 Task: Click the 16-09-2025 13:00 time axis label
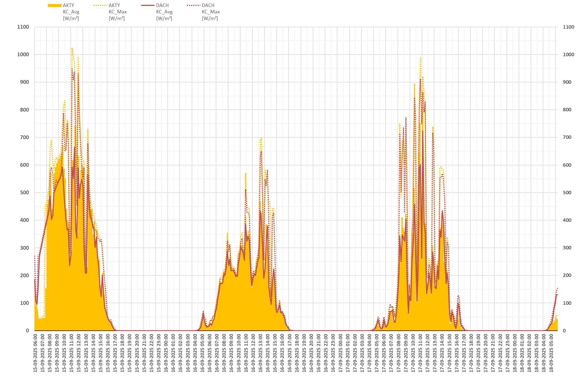point(261,353)
